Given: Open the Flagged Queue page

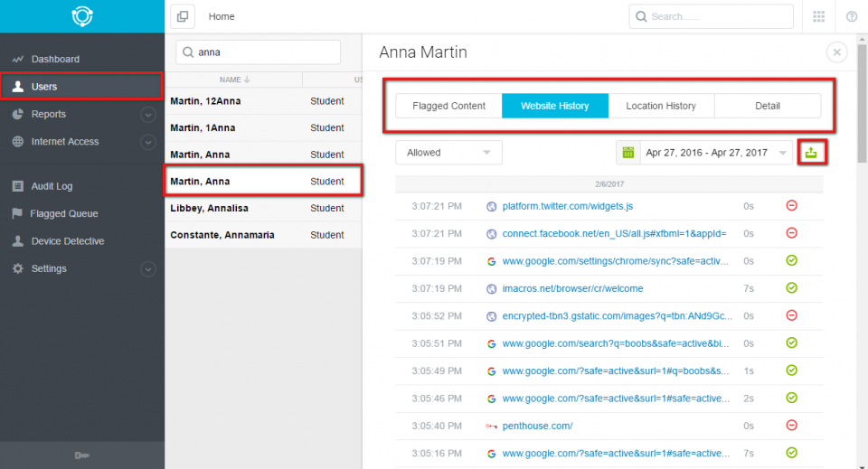Looking at the screenshot, I should [x=64, y=213].
